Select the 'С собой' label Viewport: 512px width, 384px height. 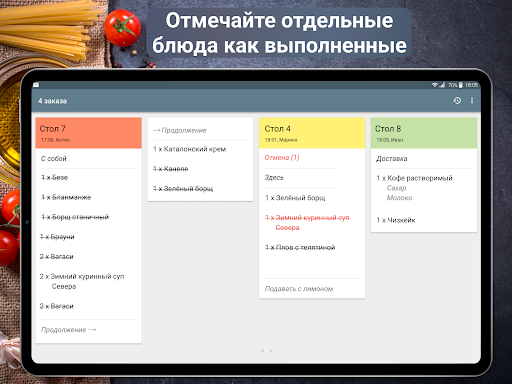coord(54,159)
